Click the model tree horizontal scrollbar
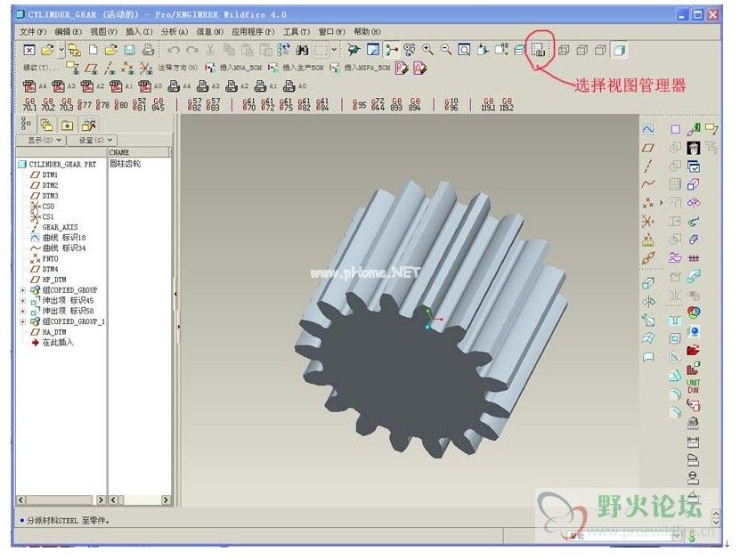The width and height of the screenshot is (740, 560). pos(61,499)
